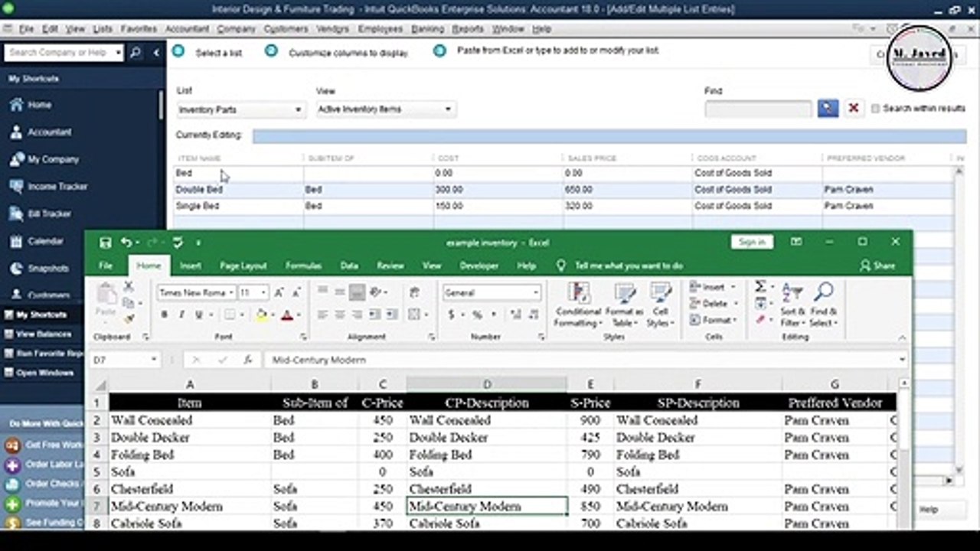Click Excel Select All corner triangle

coord(99,385)
